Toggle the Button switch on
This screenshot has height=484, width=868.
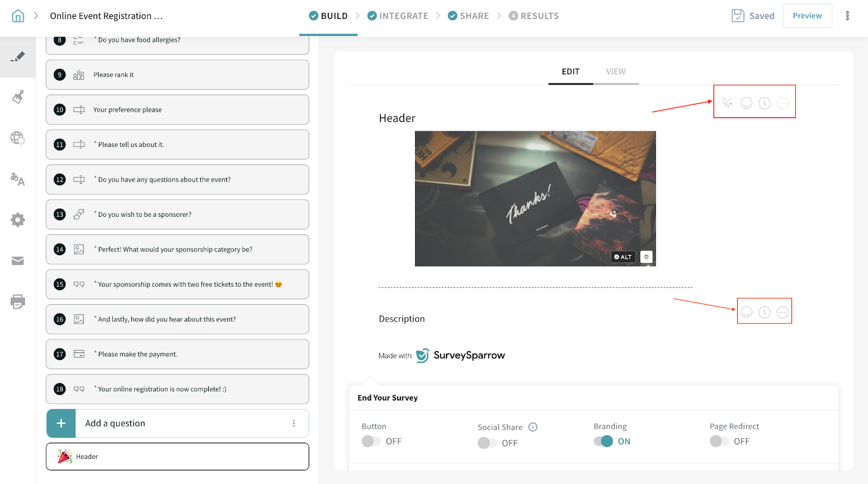(x=372, y=441)
